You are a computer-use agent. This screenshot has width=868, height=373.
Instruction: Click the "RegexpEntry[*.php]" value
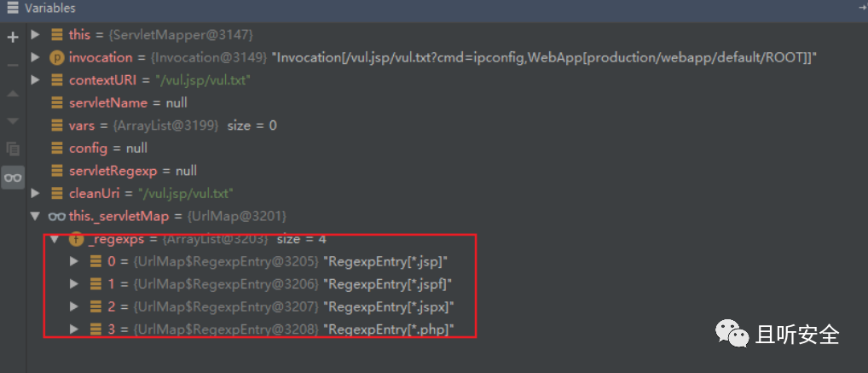coord(389,329)
